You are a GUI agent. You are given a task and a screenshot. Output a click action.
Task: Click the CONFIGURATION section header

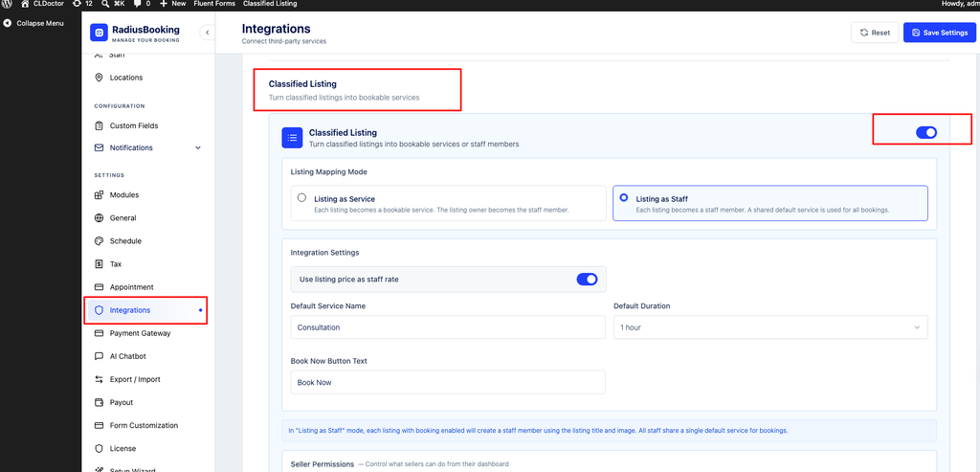120,106
